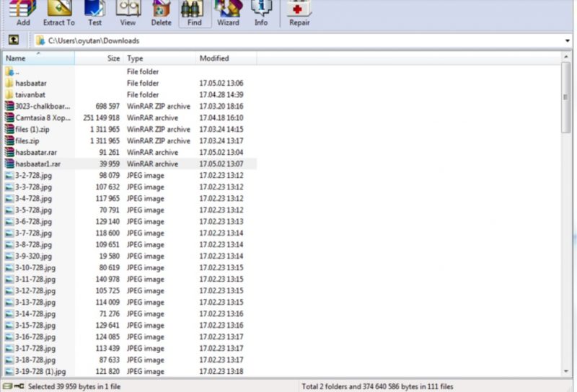577x392 pixels.
Task: Select the Camtasia 8 WinRAR archive
Action: coord(43,118)
